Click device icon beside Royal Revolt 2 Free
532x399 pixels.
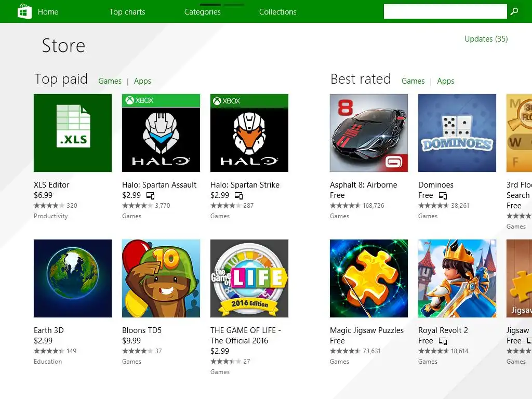pos(443,341)
